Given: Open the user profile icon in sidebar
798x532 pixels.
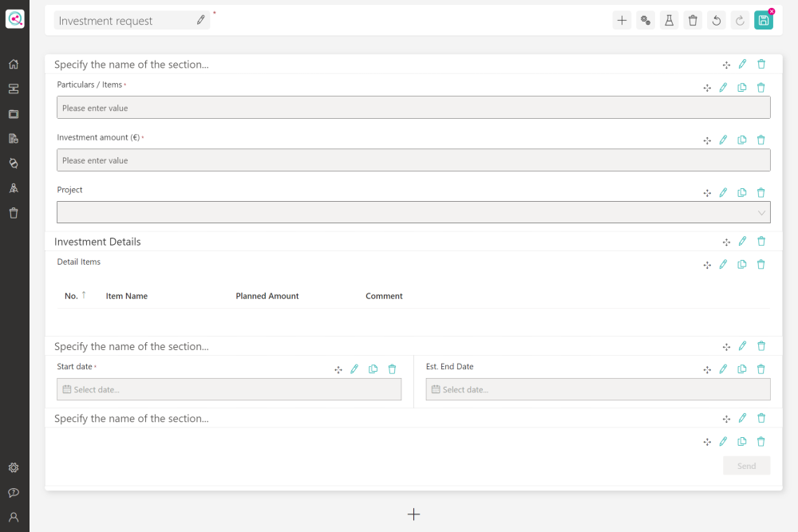Looking at the screenshot, I should (x=14, y=518).
